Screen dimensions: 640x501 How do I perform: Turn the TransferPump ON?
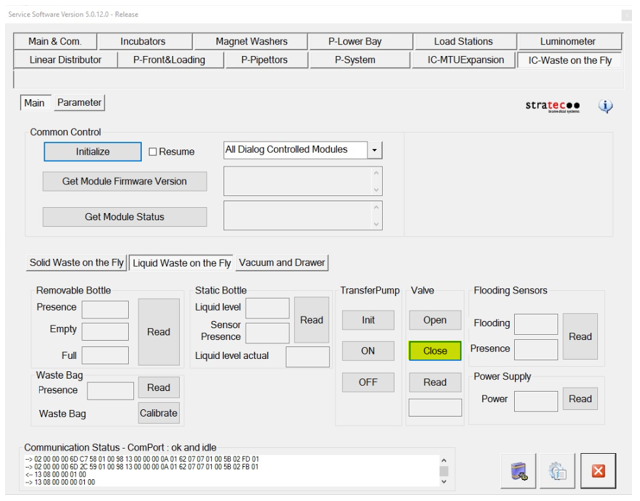coord(368,351)
